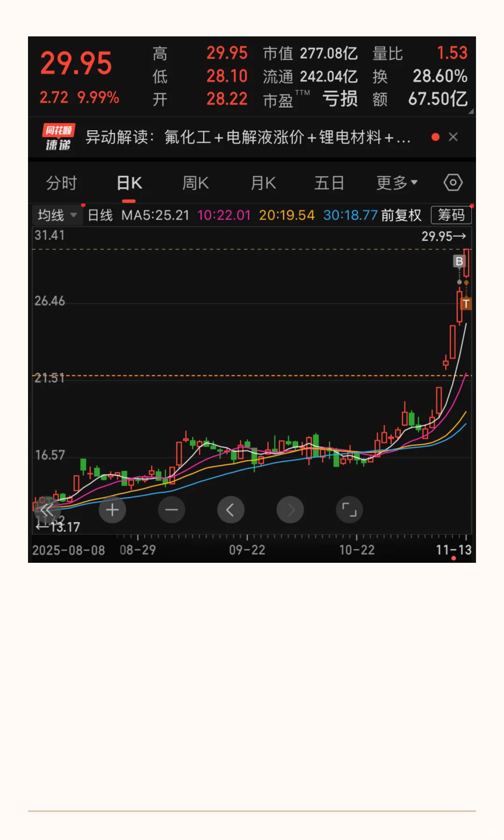Tap the 换 28.60% turnover value

pos(420,77)
